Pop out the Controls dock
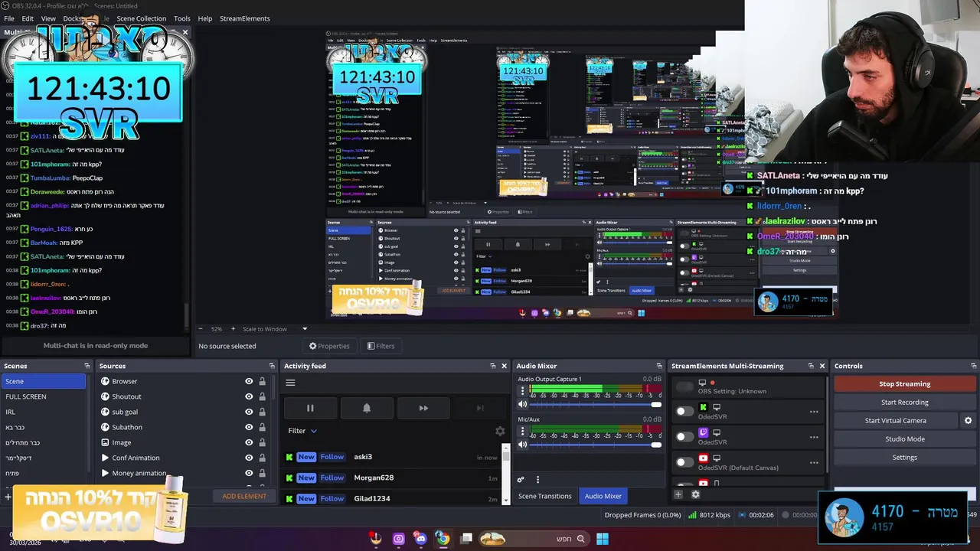 point(973,366)
